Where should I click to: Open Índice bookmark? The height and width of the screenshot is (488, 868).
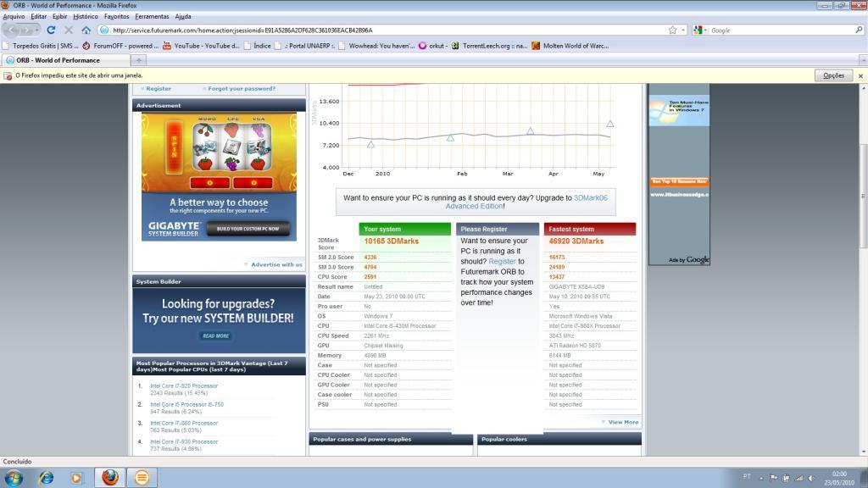pyautogui.click(x=258, y=46)
